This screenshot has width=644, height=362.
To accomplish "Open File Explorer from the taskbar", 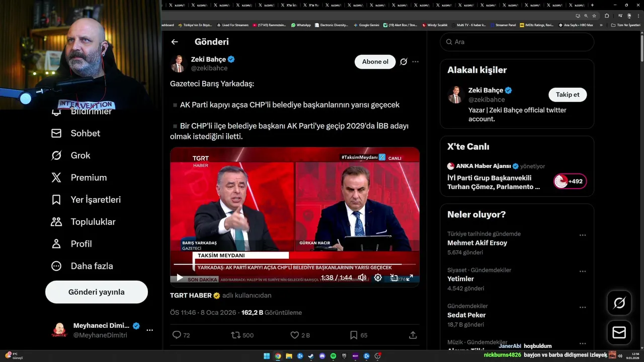I will tap(289, 356).
